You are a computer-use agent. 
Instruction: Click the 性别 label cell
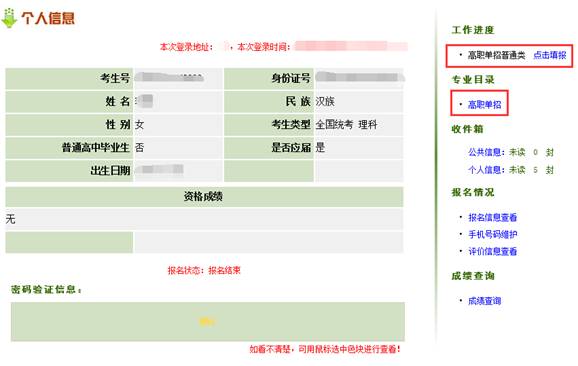[x=69, y=125]
